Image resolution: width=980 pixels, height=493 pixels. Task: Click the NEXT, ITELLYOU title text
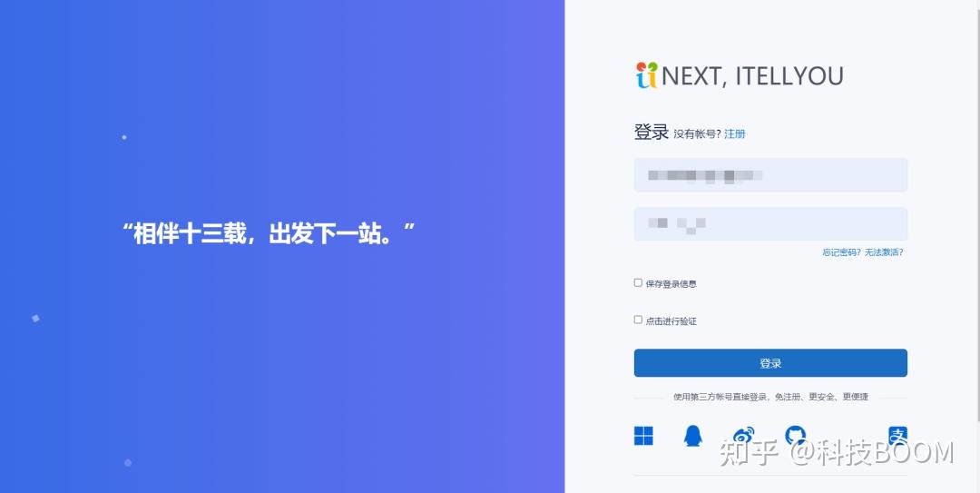[x=752, y=75]
